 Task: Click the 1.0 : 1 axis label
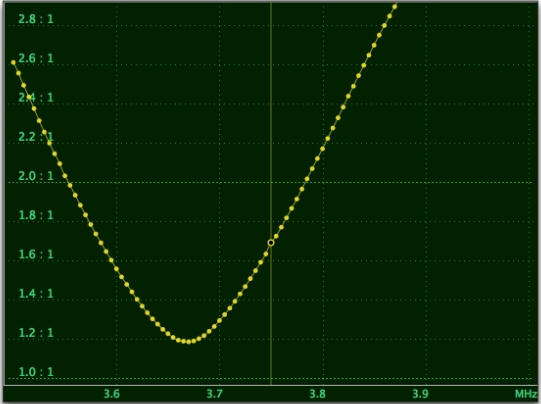(x=36, y=372)
